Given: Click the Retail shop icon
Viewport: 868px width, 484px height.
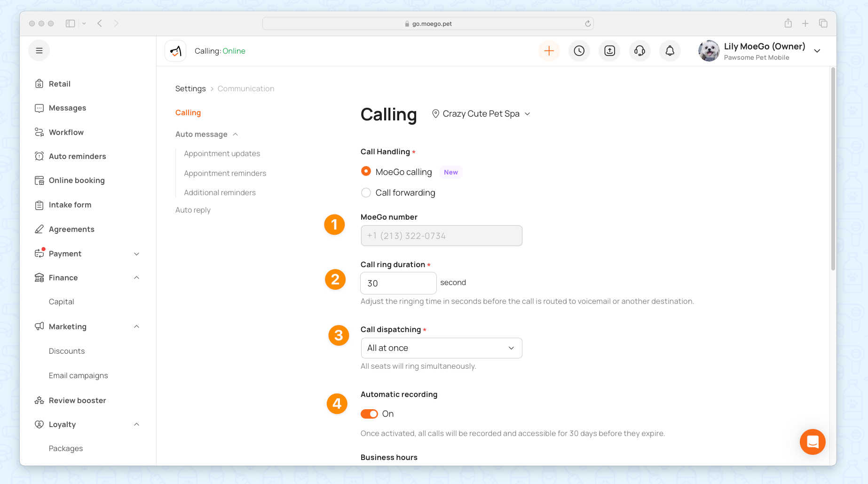Looking at the screenshot, I should (39, 84).
